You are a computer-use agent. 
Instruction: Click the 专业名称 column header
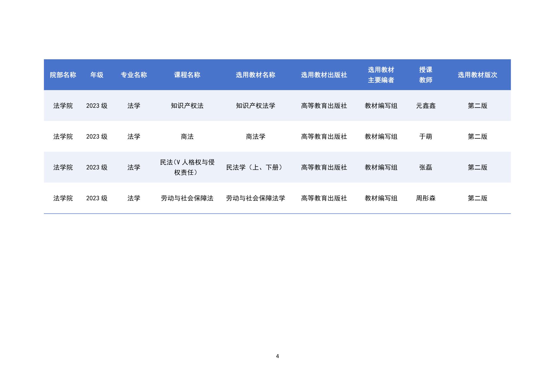(134, 75)
